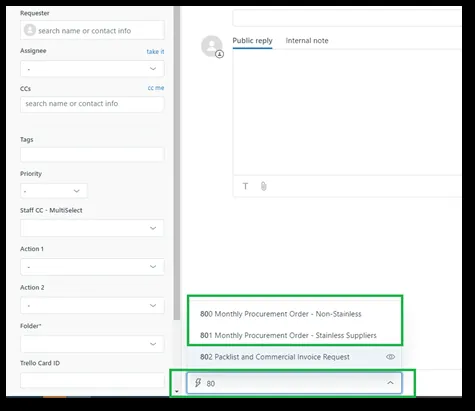Open the Action 1 dropdown
Viewport: 475px width, 411px height.
coord(92,267)
